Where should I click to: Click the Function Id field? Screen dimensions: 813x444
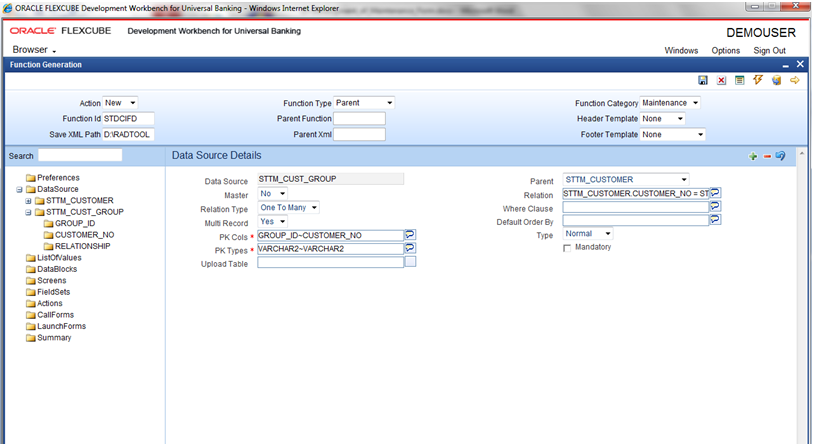click(x=128, y=119)
